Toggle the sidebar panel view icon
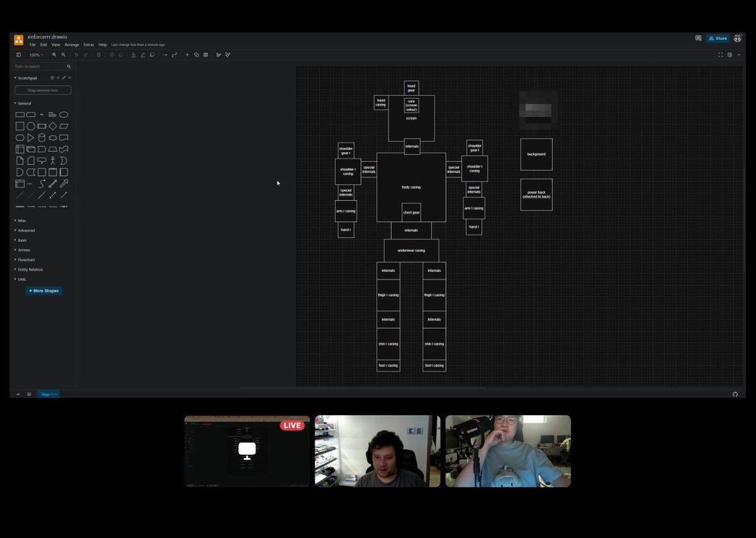Viewport: 756px width, 538px height. tap(18, 55)
